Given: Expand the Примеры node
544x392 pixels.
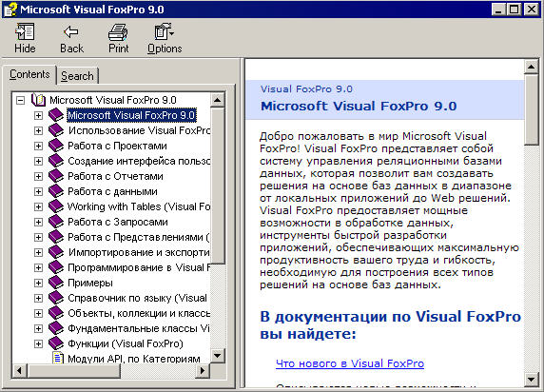Looking at the screenshot, I should [38, 283].
